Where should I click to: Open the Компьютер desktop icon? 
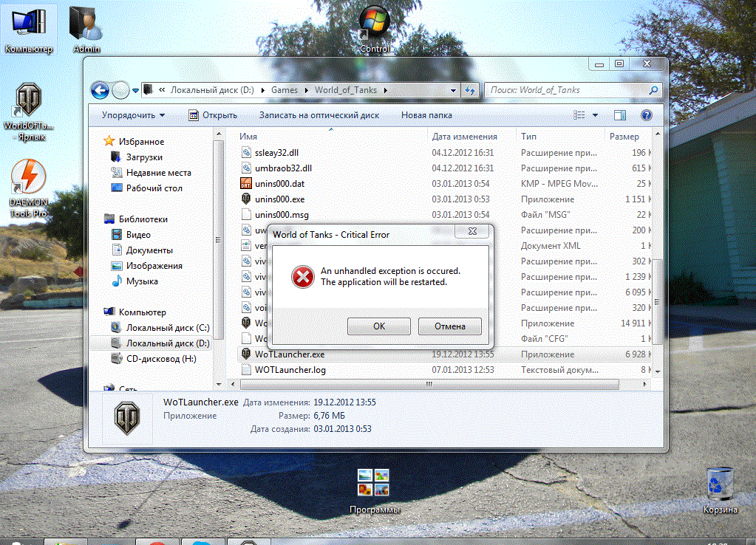click(28, 30)
